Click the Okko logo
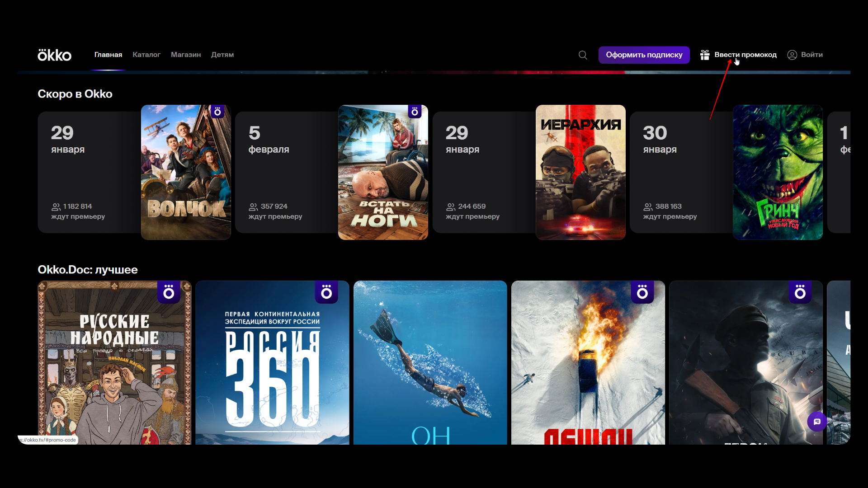Image resolution: width=868 pixels, height=488 pixels. click(x=54, y=55)
